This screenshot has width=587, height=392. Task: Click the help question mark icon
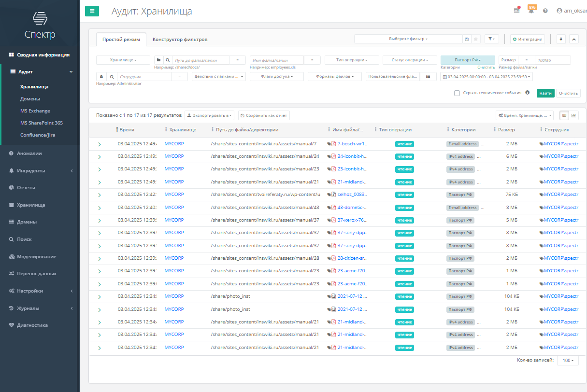[x=545, y=11]
